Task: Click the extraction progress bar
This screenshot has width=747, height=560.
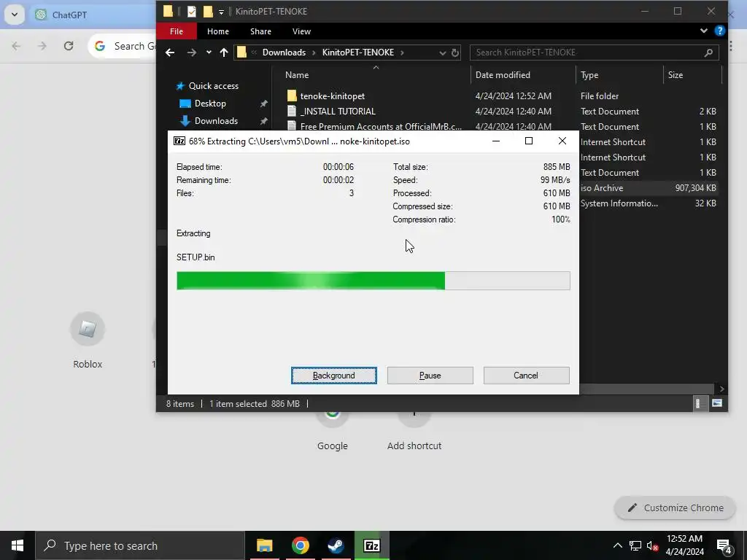Action: [373, 281]
